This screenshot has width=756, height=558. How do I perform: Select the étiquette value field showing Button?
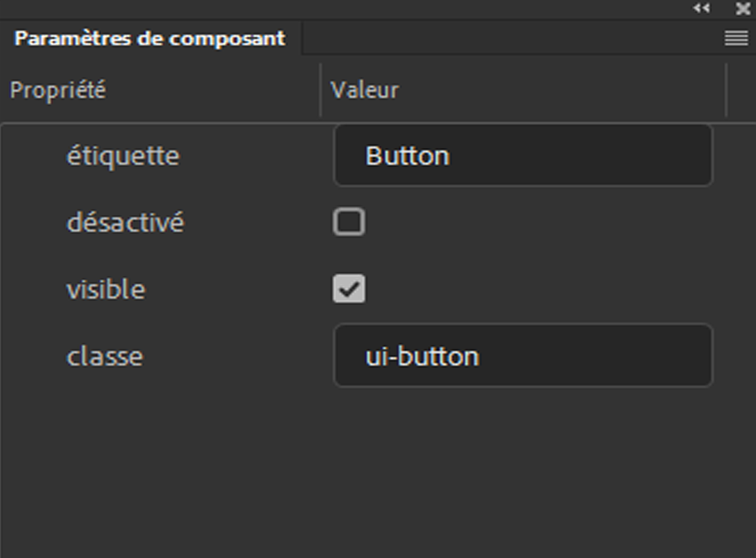point(524,156)
